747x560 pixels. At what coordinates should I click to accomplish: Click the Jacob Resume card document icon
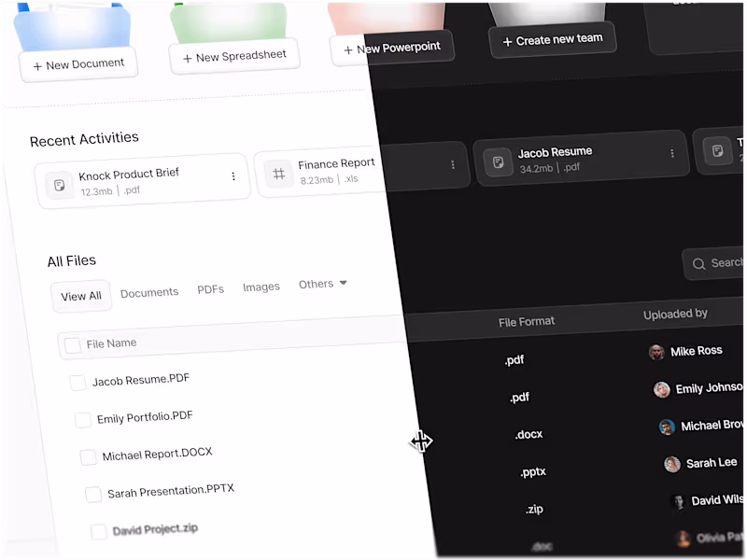(x=499, y=162)
